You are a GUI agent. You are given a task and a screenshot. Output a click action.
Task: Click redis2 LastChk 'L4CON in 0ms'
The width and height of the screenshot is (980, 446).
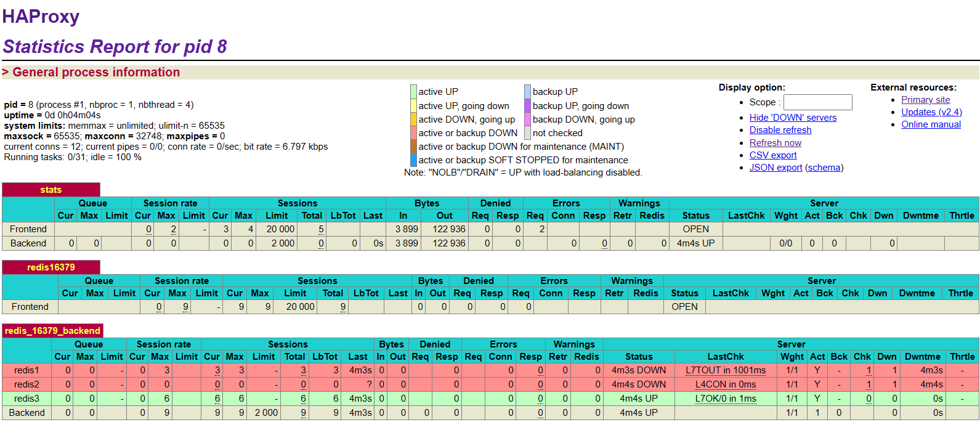[x=726, y=384]
